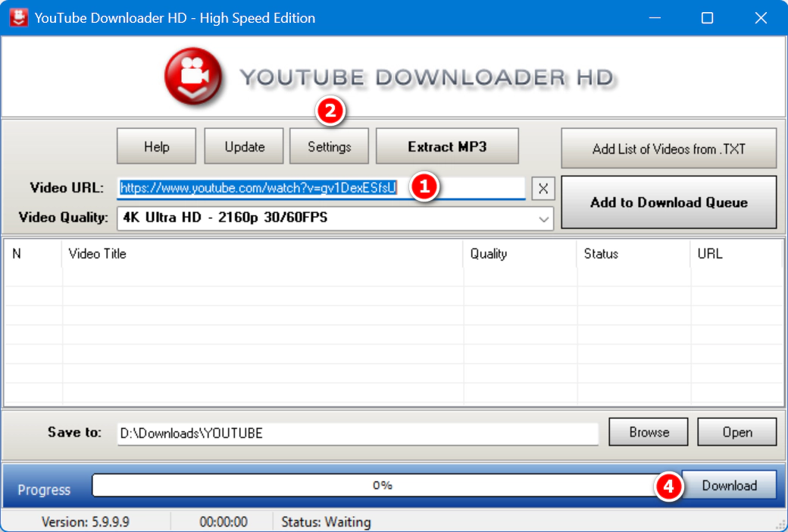
Task: Click the Quality column header
Action: coord(520,254)
